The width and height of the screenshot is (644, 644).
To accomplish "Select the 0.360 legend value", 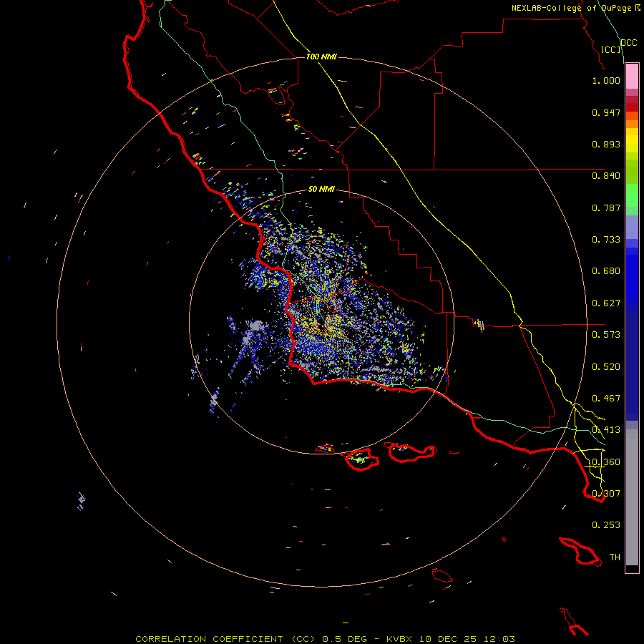I will click(x=606, y=462).
